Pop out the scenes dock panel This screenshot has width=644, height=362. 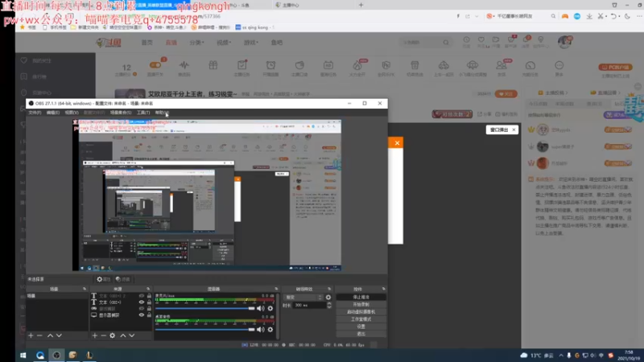point(85,289)
